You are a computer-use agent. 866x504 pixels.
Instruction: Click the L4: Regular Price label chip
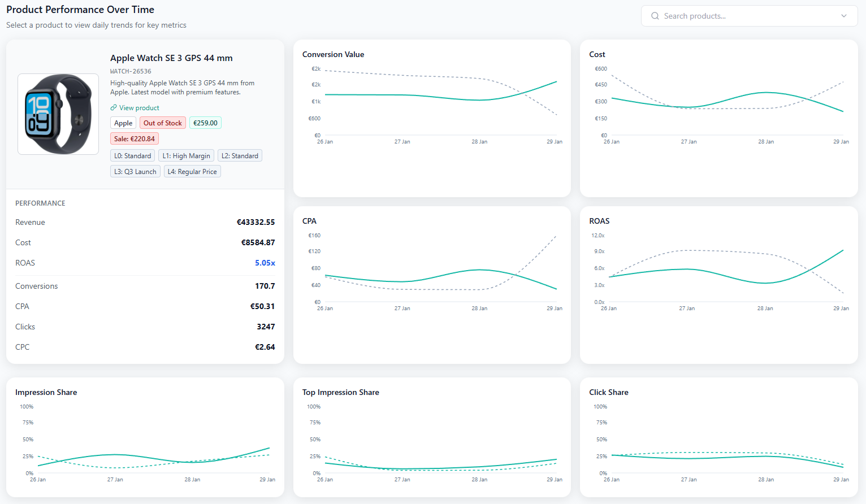click(x=192, y=171)
